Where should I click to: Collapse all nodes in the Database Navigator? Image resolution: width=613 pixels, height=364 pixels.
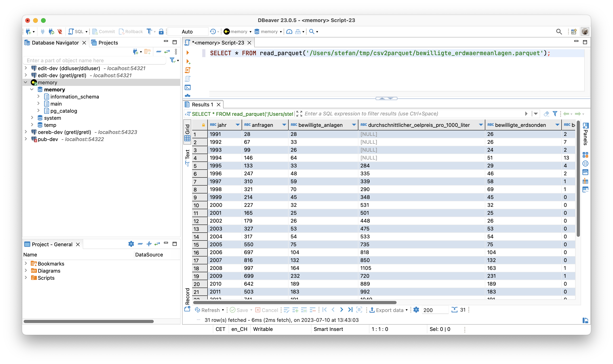pos(158,52)
